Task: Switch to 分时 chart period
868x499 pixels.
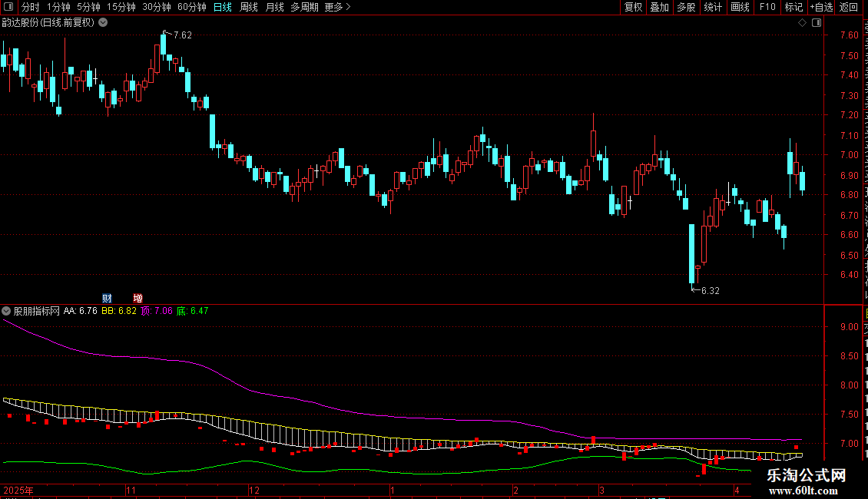Action: tap(31, 7)
